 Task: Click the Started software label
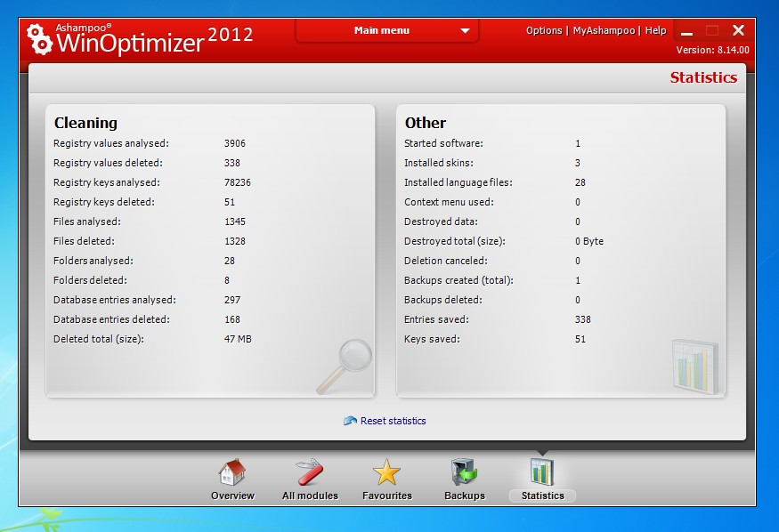coord(443,143)
